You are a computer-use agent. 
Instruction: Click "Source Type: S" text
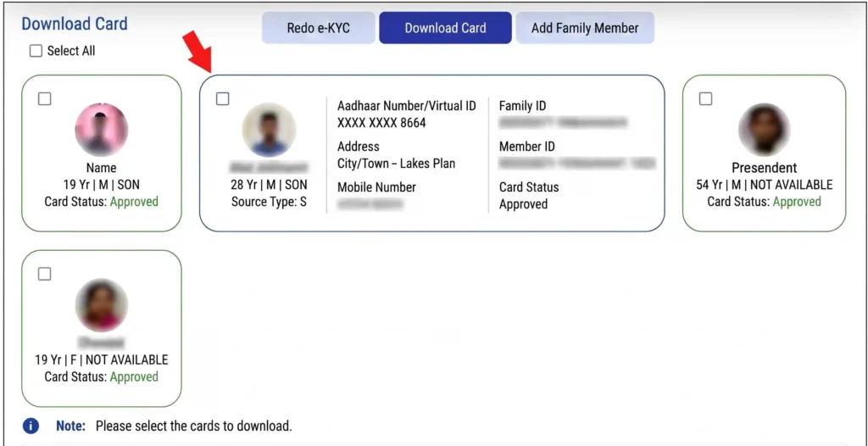click(269, 202)
